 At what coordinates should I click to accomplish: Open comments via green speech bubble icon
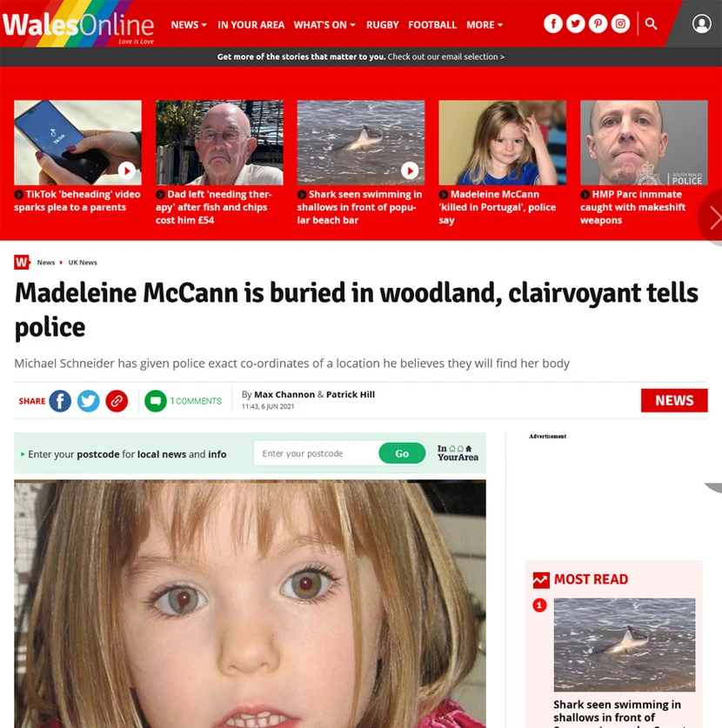(x=156, y=401)
